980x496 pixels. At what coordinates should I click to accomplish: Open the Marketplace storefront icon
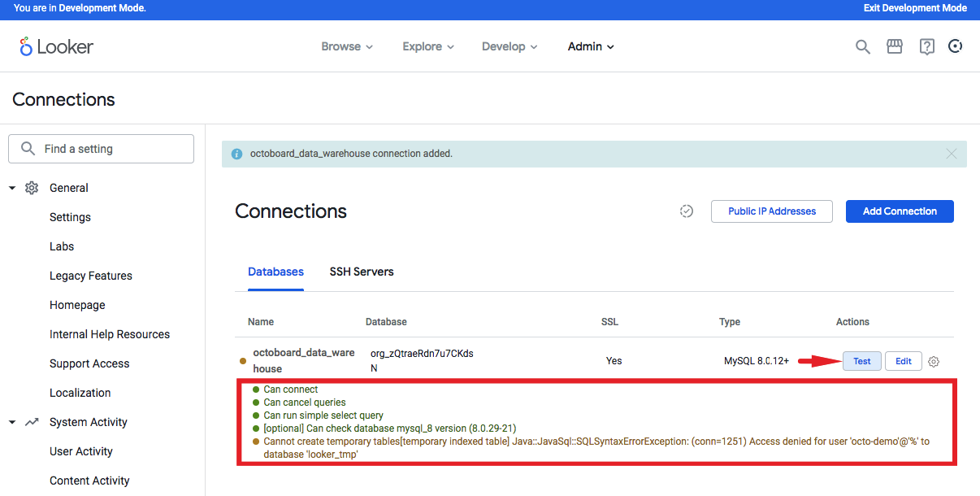click(x=895, y=46)
